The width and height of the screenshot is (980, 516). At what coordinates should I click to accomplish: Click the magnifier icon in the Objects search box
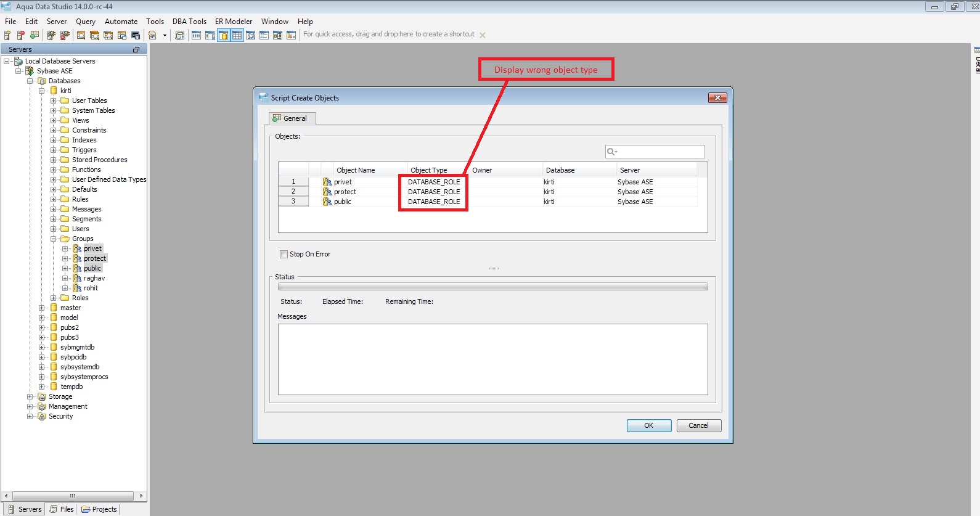[611, 152]
